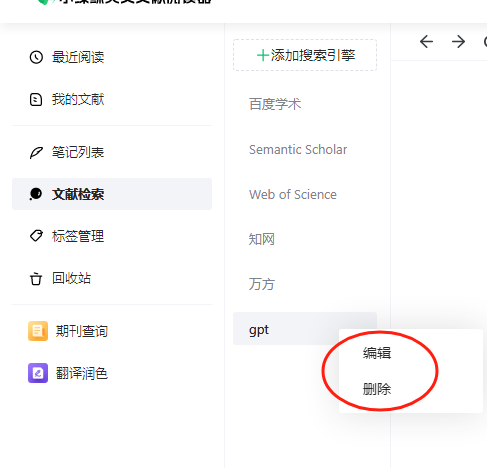Screen dimensions: 487x468
Task: Click the tag icon beside 标签管理
Action: (x=36, y=236)
